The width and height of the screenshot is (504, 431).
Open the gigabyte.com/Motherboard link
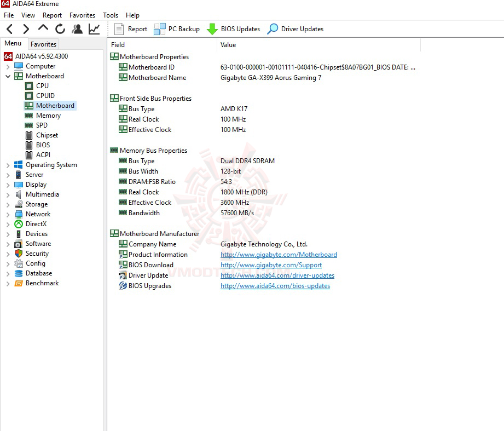(x=279, y=255)
